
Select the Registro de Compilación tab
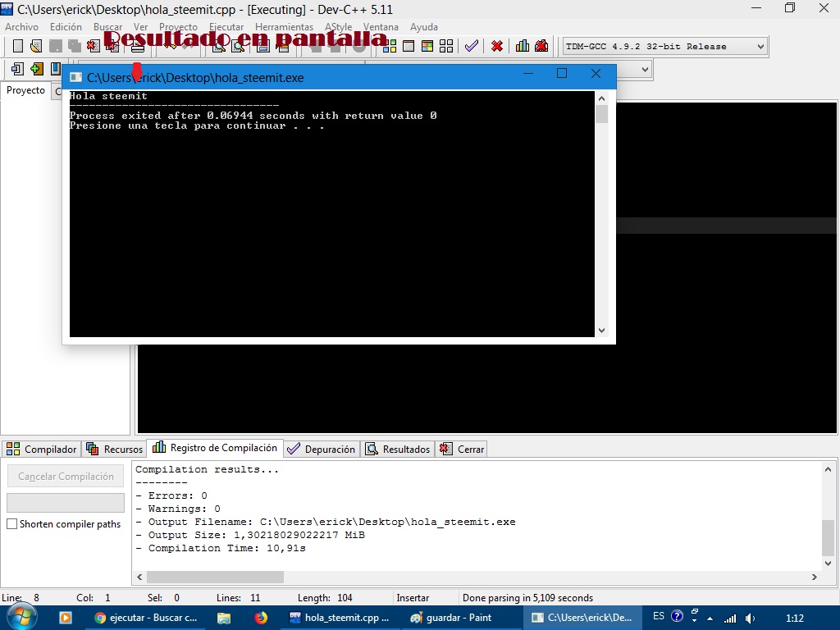[215, 448]
